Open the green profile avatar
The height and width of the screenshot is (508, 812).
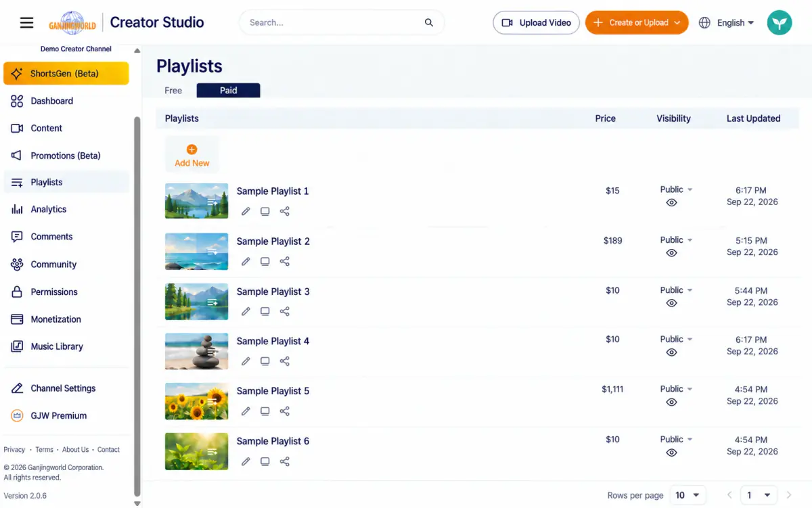tap(780, 22)
